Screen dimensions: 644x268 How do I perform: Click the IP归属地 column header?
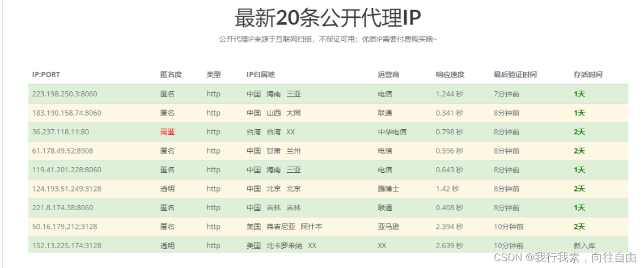tap(260, 75)
